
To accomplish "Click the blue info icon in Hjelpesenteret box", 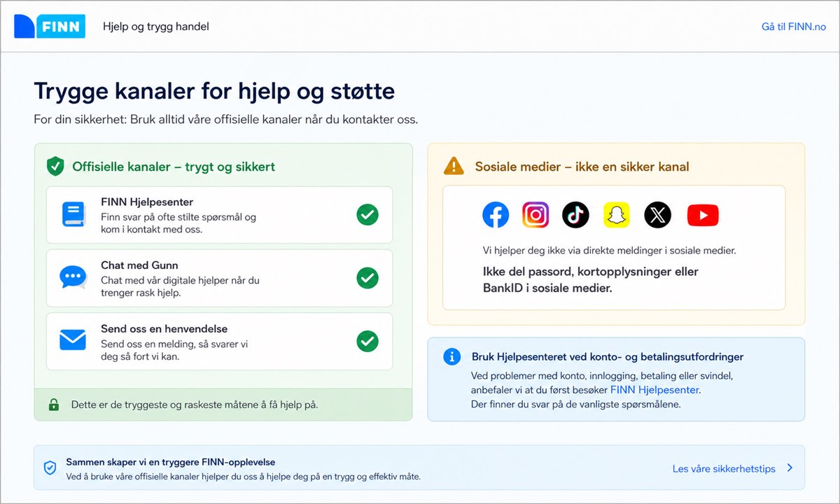I will tap(452, 356).
